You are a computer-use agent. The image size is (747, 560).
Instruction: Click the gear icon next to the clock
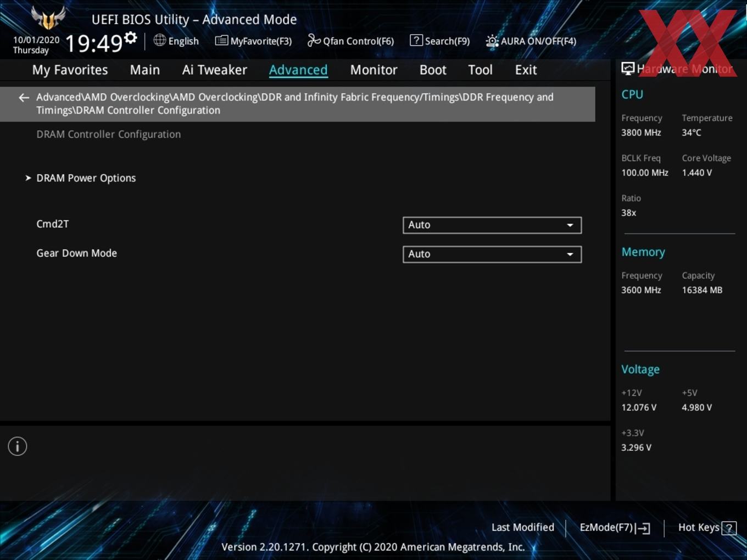click(x=131, y=38)
